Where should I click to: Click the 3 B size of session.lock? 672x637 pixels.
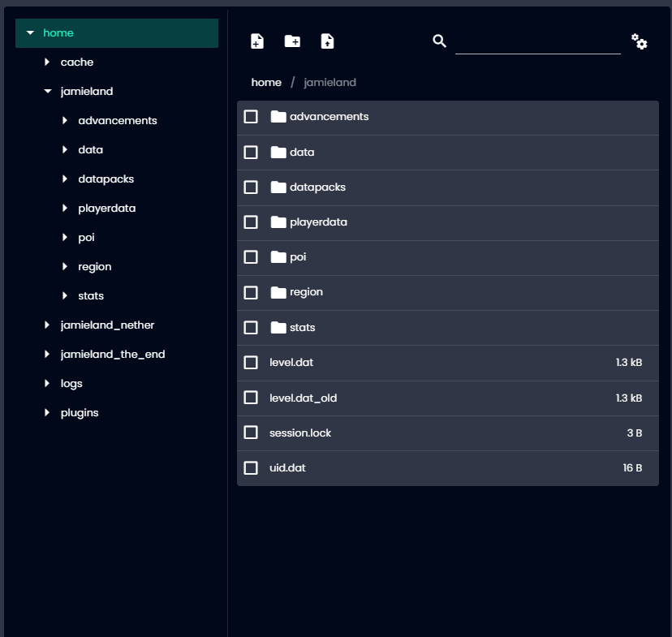click(x=635, y=433)
